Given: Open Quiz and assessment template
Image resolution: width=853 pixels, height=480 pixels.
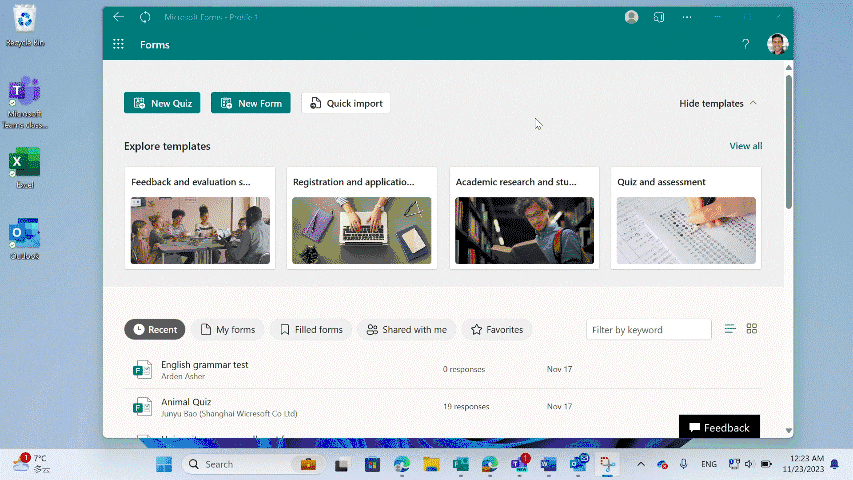Looking at the screenshot, I should [x=686, y=218].
